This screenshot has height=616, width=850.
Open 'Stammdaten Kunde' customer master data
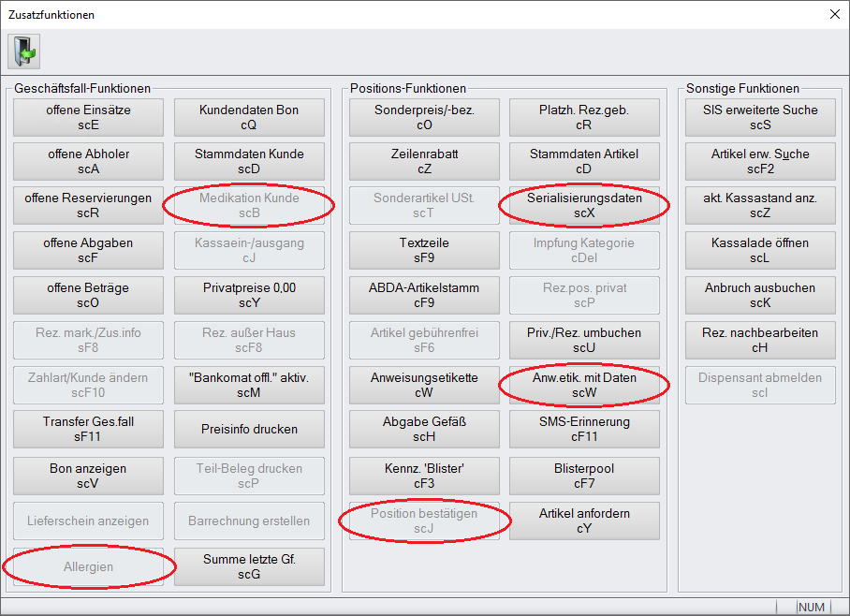point(249,161)
